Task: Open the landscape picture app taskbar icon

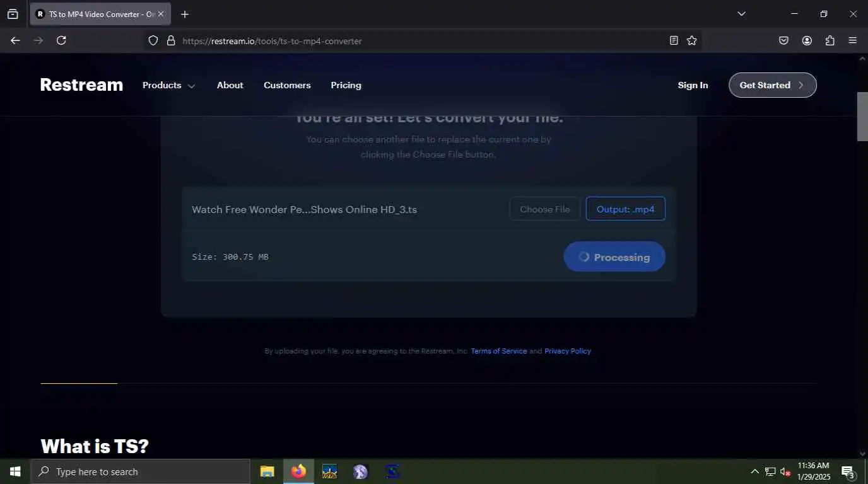Action: [x=329, y=471]
